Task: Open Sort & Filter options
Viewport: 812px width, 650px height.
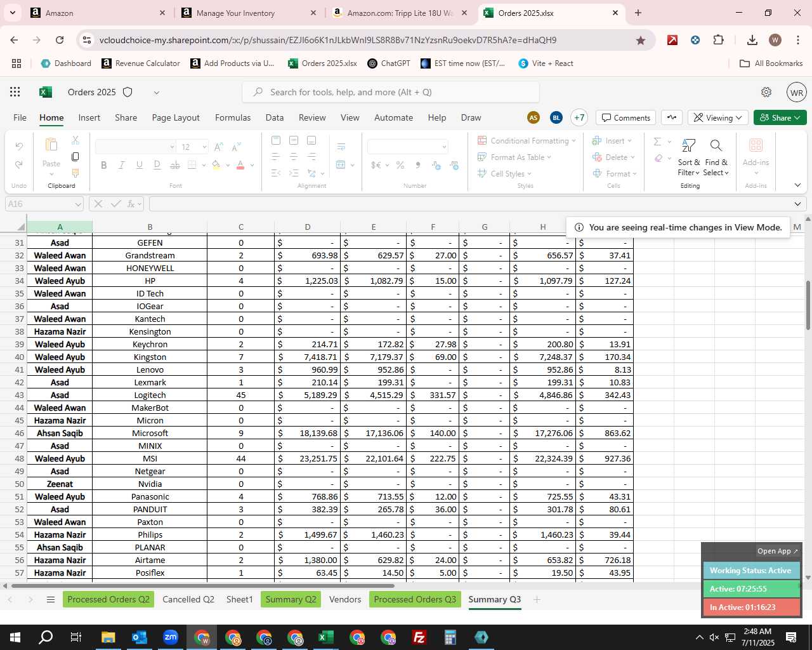Action: pos(688,157)
